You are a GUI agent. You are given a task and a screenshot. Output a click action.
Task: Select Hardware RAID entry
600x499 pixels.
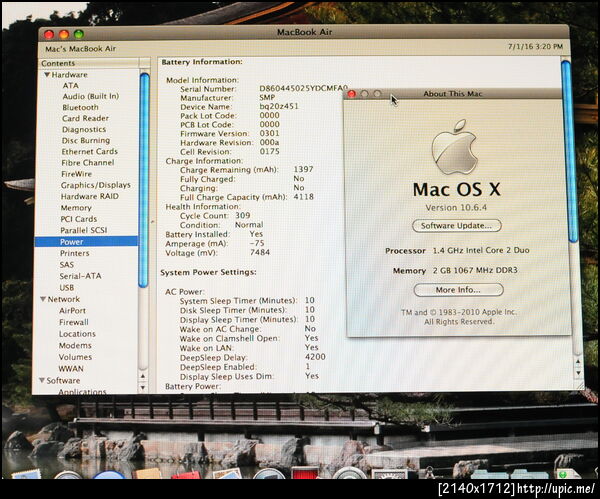pos(90,197)
